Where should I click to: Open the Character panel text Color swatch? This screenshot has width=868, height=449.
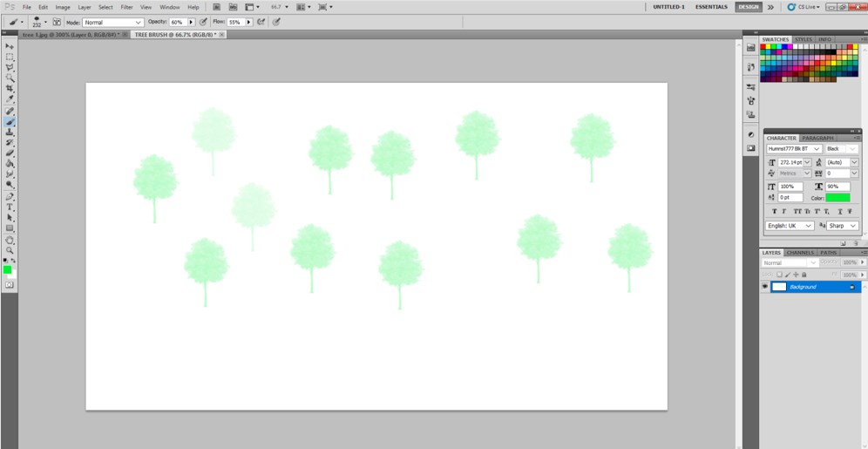click(x=837, y=198)
